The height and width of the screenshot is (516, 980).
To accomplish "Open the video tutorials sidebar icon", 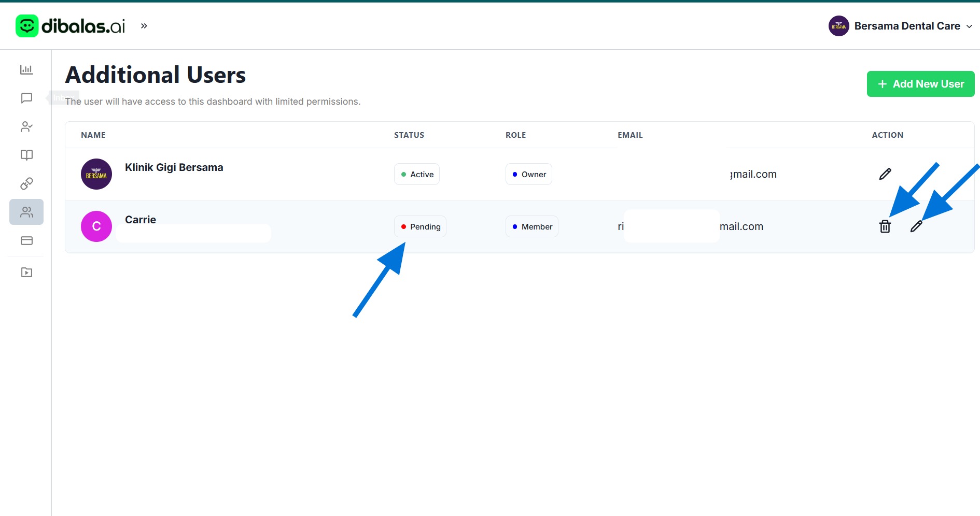I will tap(26, 272).
